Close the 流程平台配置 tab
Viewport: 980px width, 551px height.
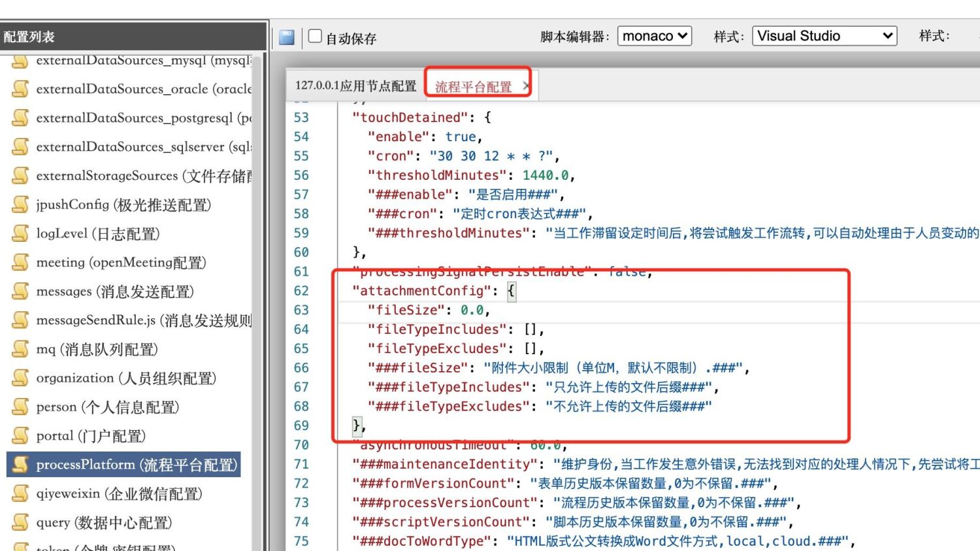click(x=525, y=86)
